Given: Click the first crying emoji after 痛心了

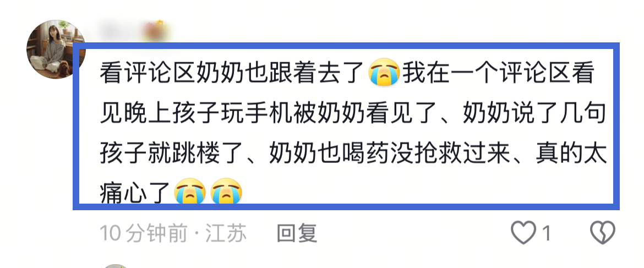Looking at the screenshot, I should click(x=190, y=191).
